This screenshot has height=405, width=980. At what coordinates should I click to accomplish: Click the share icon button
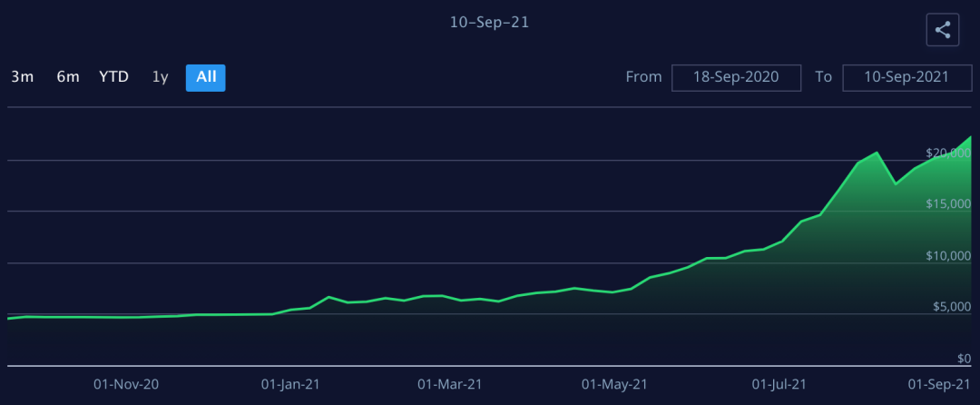click(943, 30)
